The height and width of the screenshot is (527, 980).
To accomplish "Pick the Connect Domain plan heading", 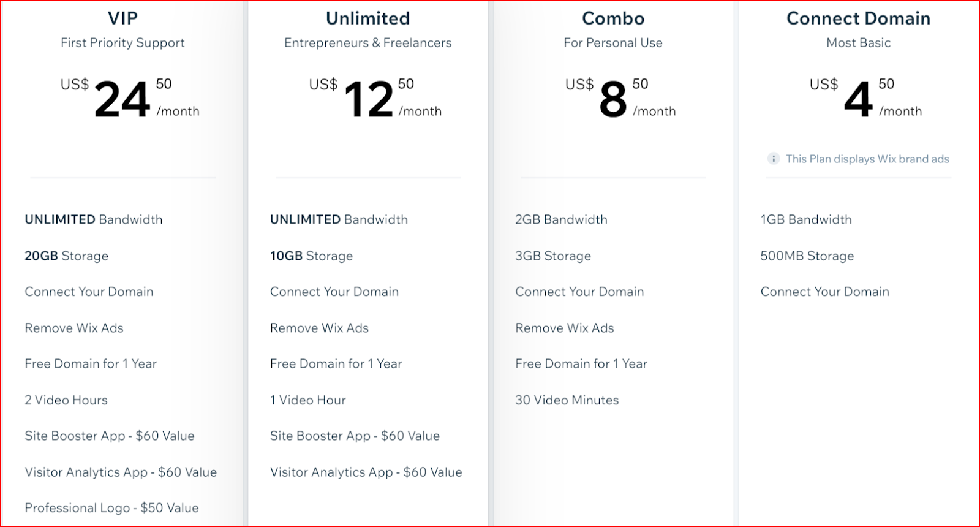I will click(x=858, y=18).
